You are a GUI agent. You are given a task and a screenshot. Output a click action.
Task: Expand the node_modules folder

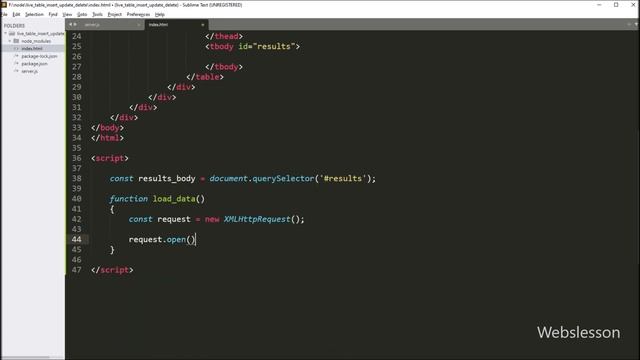[x=10, y=41]
